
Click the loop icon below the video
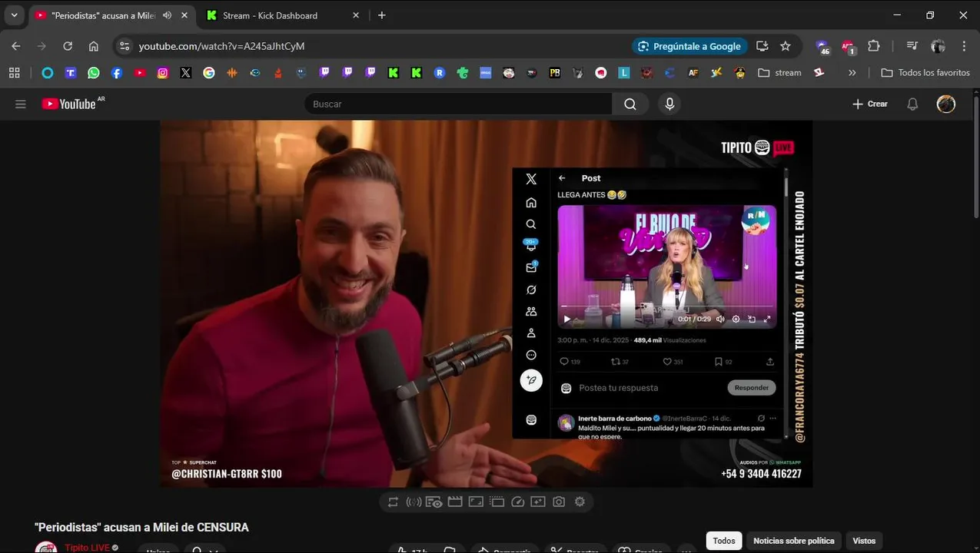click(394, 502)
